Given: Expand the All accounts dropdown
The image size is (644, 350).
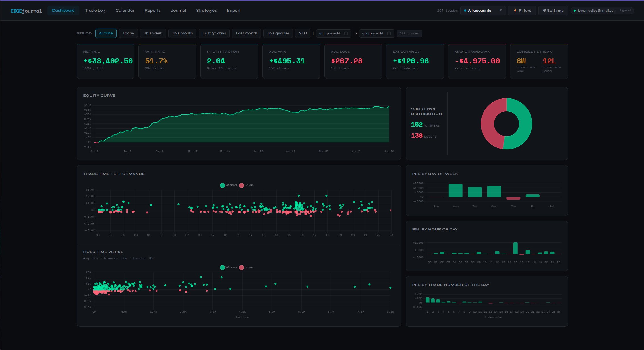Looking at the screenshot, I should (x=483, y=11).
